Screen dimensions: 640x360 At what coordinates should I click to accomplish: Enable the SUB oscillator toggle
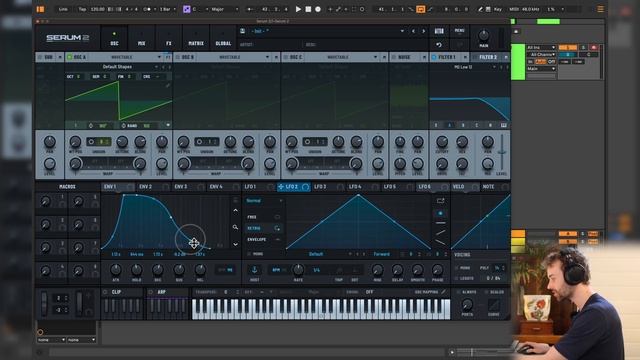(40, 57)
